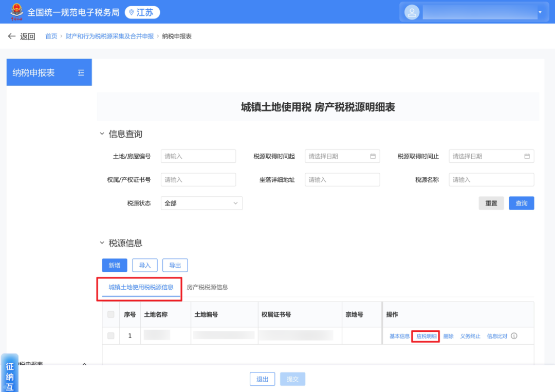Collapse the 税源信息 section

coord(102,242)
